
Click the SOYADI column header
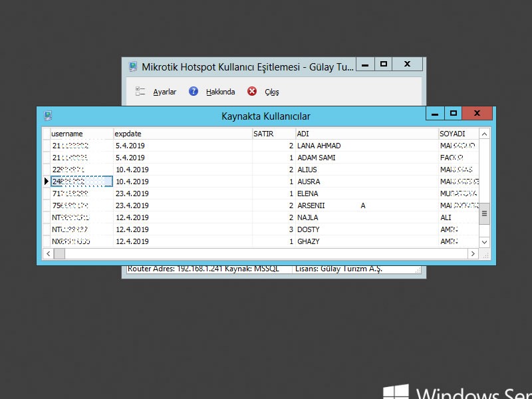click(458, 134)
